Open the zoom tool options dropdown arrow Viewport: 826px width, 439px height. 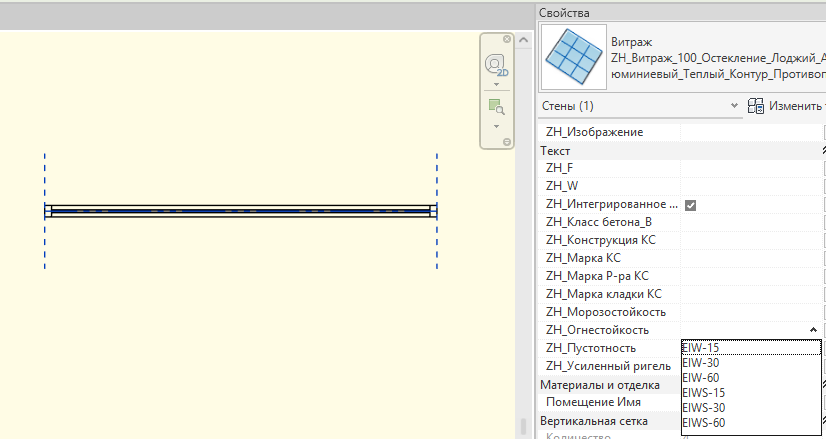pos(496,126)
